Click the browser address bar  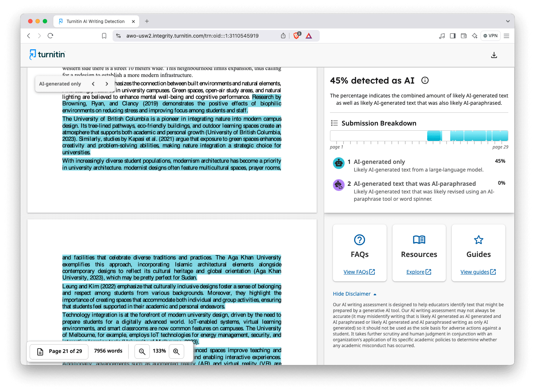pos(193,35)
